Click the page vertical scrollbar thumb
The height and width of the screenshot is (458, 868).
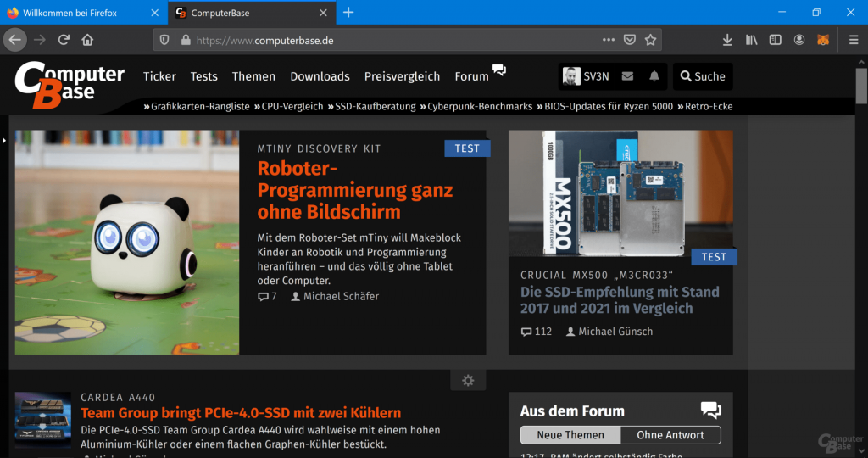861,86
